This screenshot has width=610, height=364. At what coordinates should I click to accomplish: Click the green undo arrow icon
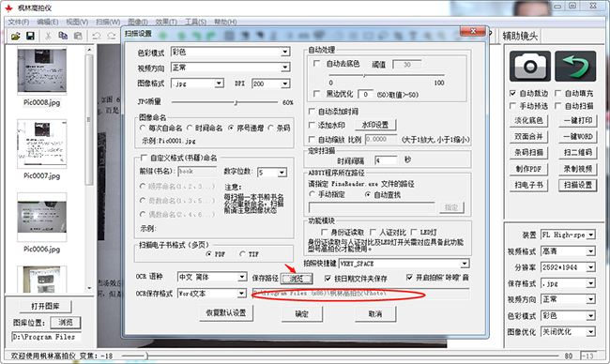coord(575,66)
